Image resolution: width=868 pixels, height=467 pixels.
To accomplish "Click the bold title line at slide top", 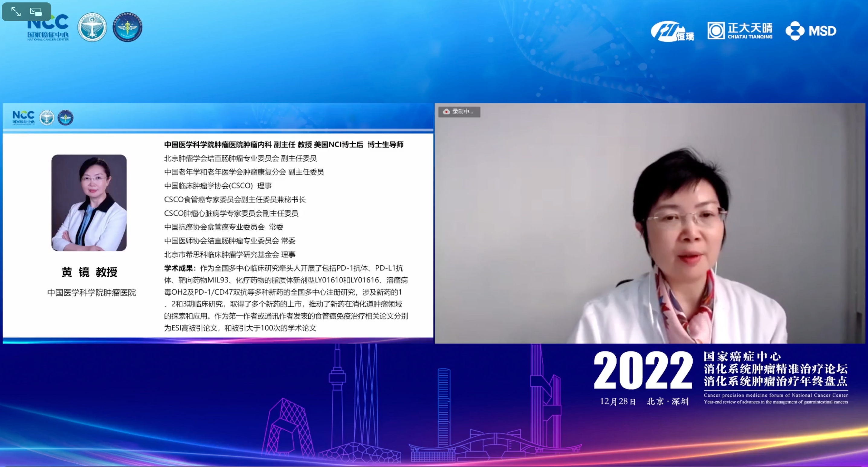I will [283, 145].
